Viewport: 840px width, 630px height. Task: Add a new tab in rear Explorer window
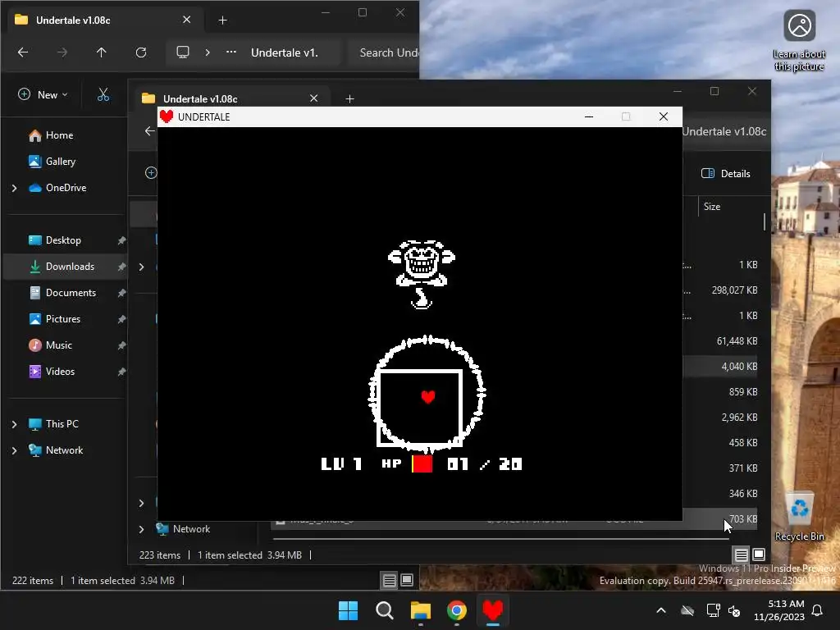click(x=223, y=21)
